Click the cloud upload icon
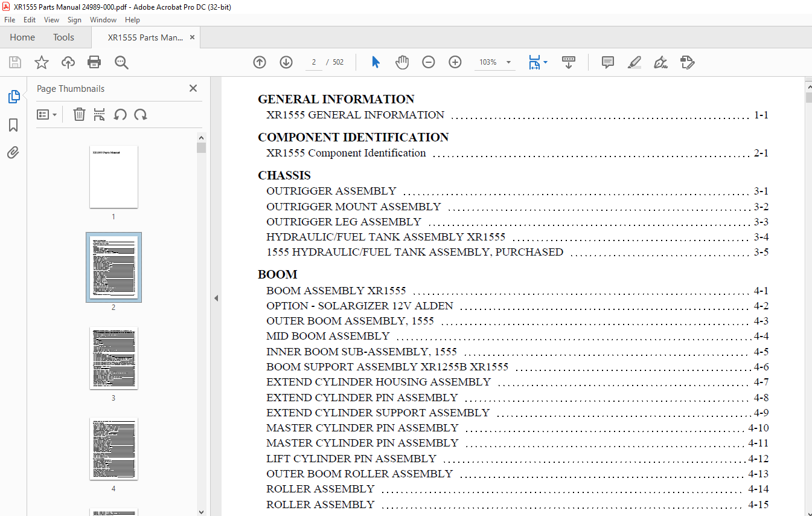Viewport: 812px width, 516px height. coord(68,62)
